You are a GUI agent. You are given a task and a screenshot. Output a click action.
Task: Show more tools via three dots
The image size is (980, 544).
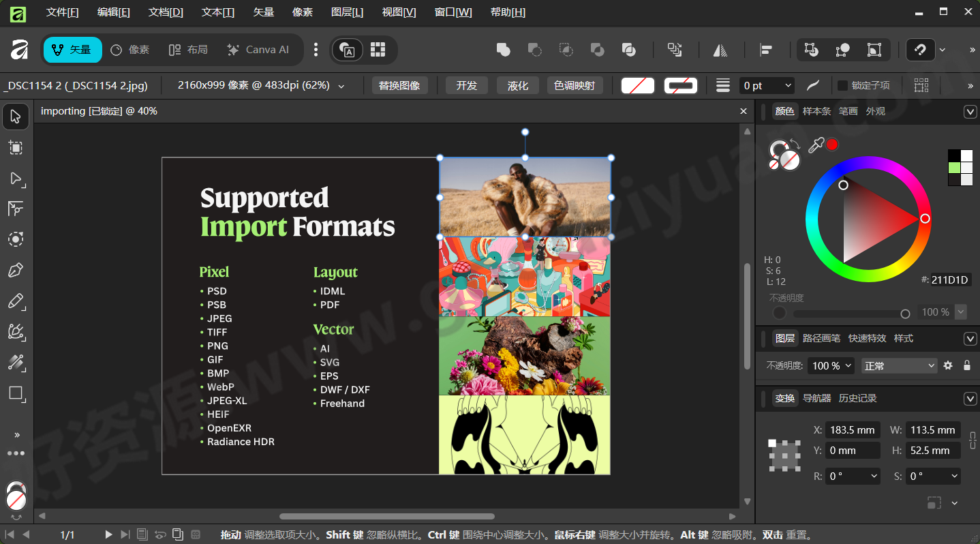(16, 453)
